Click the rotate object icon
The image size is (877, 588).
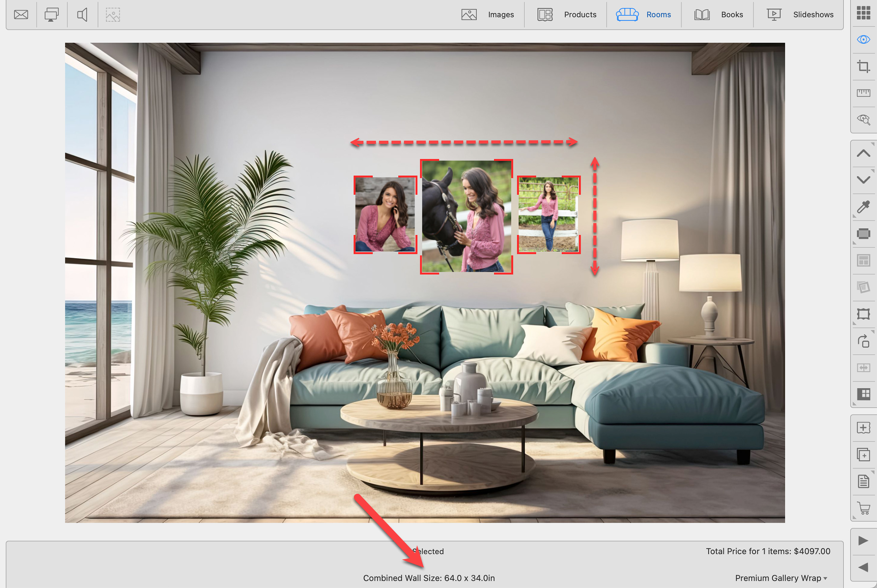pyautogui.click(x=863, y=341)
